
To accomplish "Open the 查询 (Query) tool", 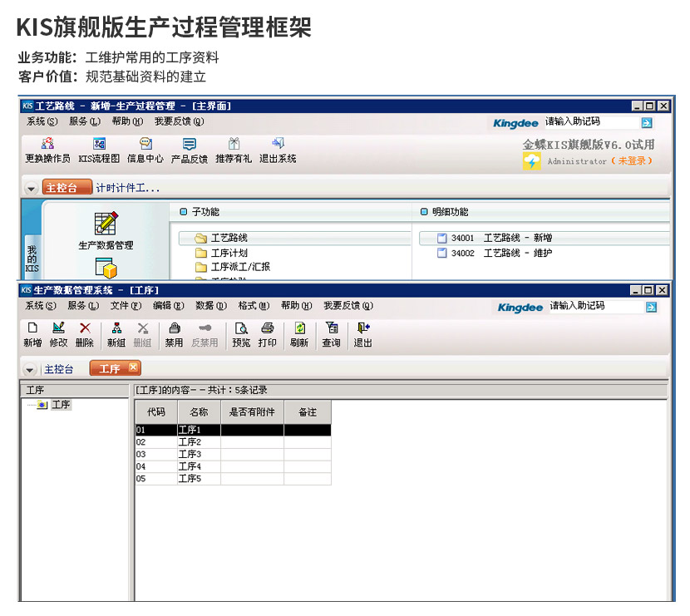I will tap(331, 328).
